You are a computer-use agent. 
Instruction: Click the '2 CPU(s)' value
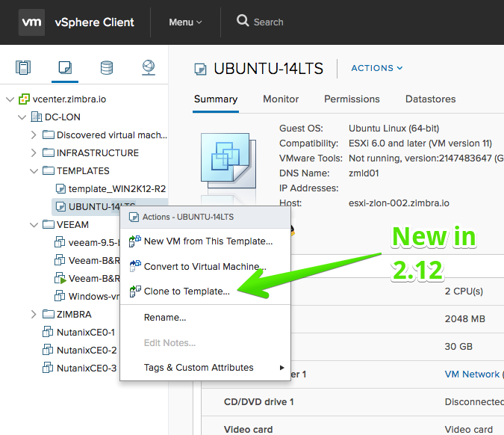tap(464, 291)
